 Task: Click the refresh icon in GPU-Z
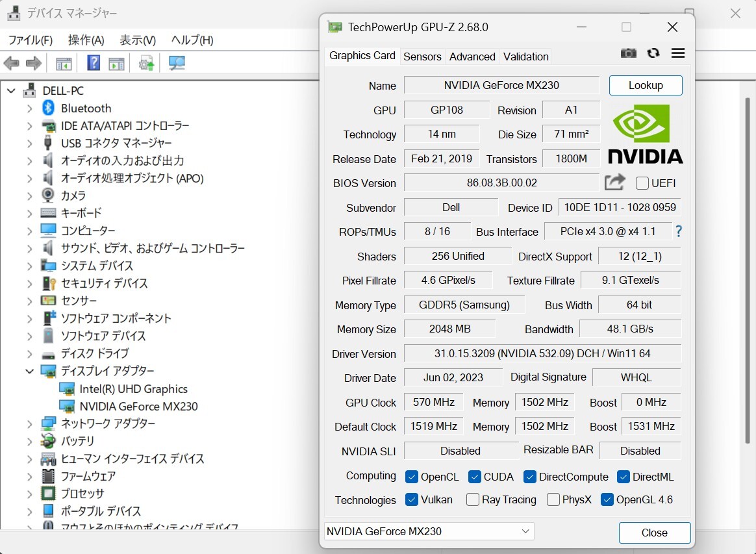point(653,53)
